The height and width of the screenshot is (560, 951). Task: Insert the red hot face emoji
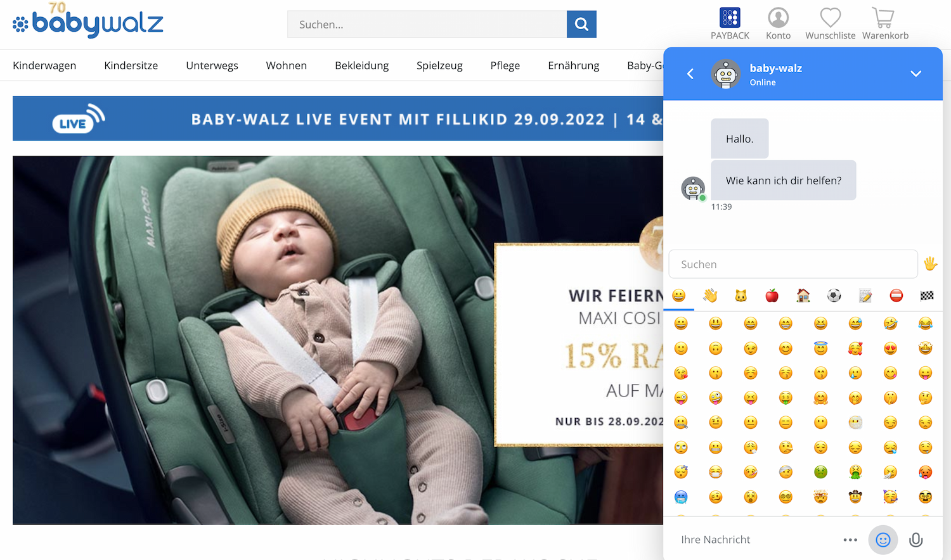coord(925,472)
